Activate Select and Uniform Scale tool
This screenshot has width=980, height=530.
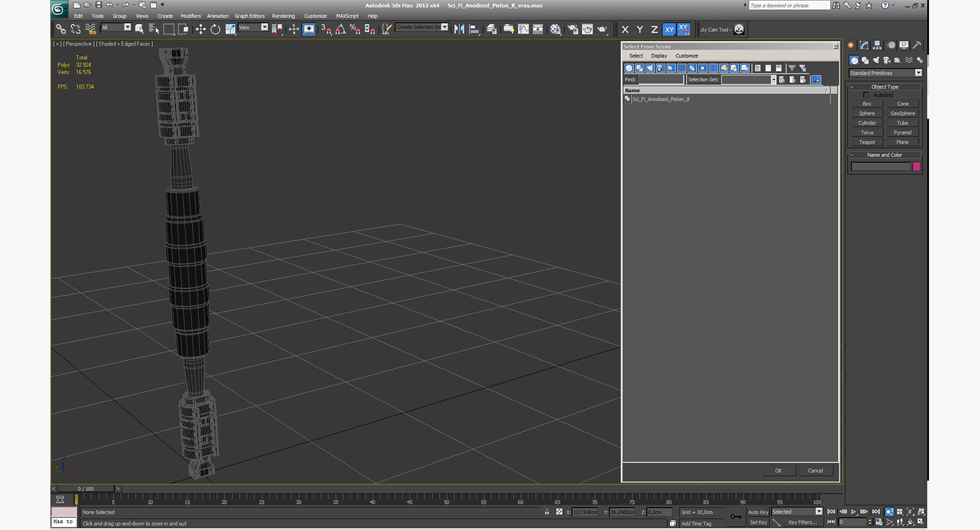[230, 29]
